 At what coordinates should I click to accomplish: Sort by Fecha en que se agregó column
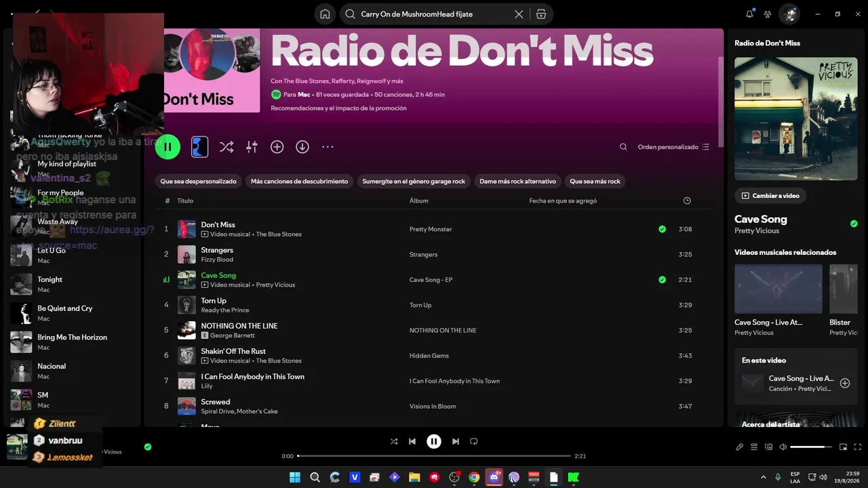(563, 201)
